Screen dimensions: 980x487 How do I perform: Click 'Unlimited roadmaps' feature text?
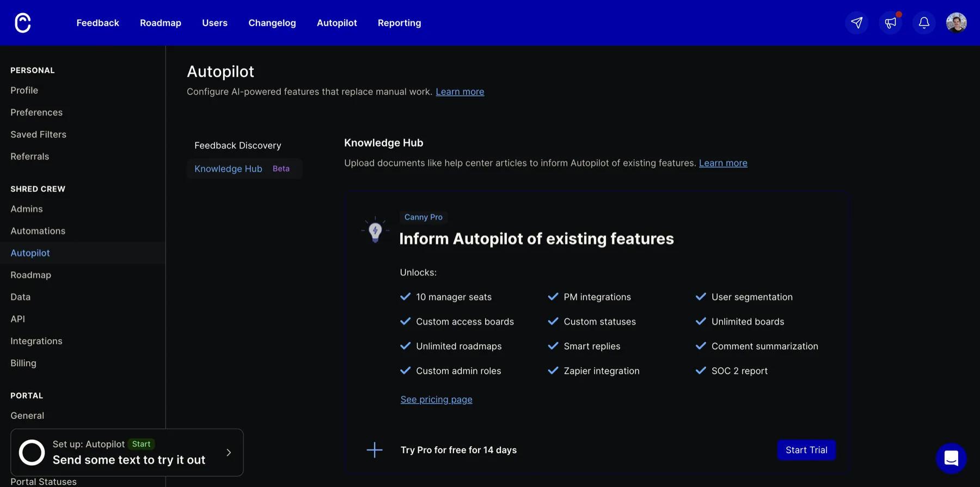coord(459,346)
